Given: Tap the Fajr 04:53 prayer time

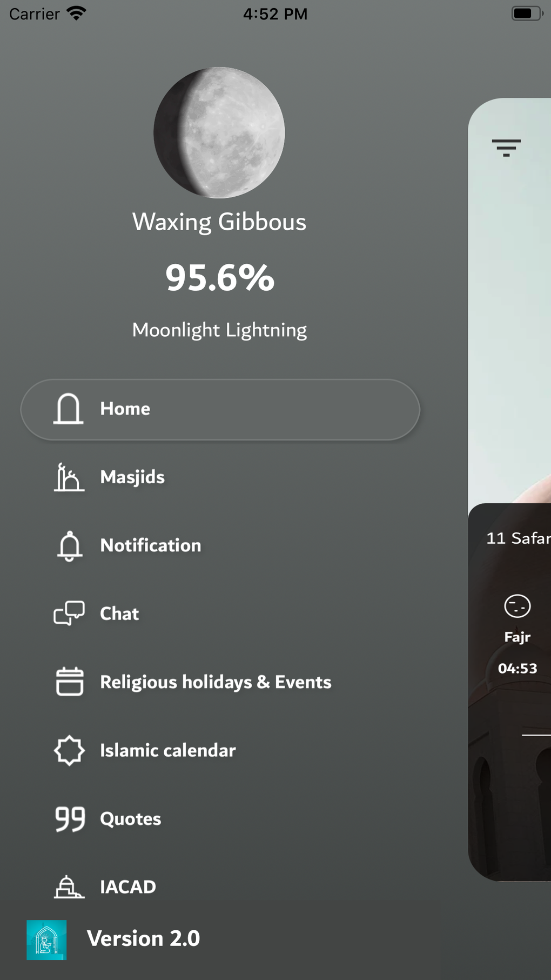Looking at the screenshot, I should pyautogui.click(x=518, y=669).
